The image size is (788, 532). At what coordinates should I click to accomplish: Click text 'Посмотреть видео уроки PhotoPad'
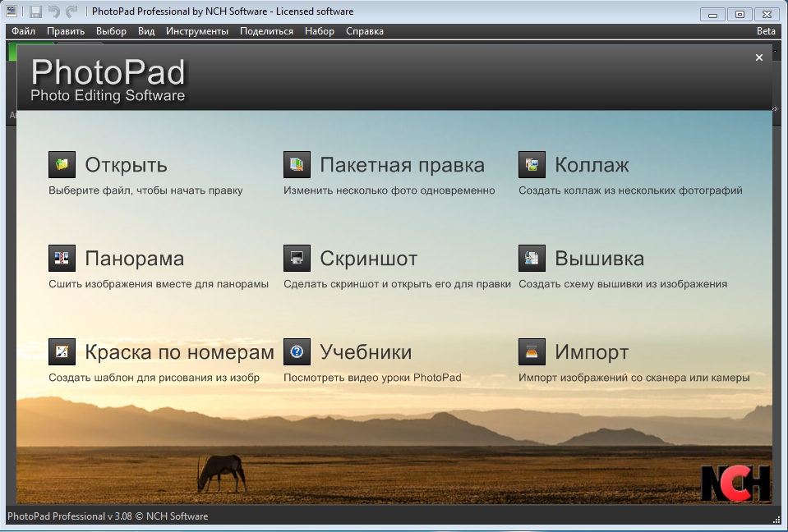click(x=372, y=378)
